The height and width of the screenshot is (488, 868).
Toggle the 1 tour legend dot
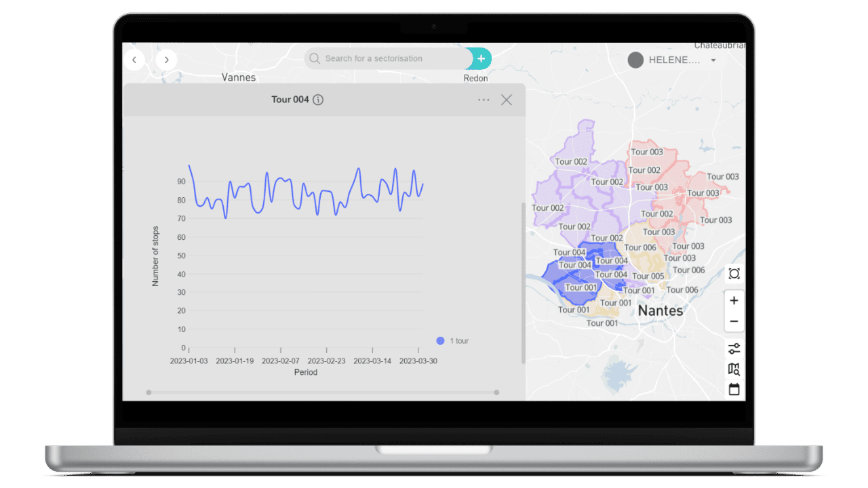click(x=440, y=341)
